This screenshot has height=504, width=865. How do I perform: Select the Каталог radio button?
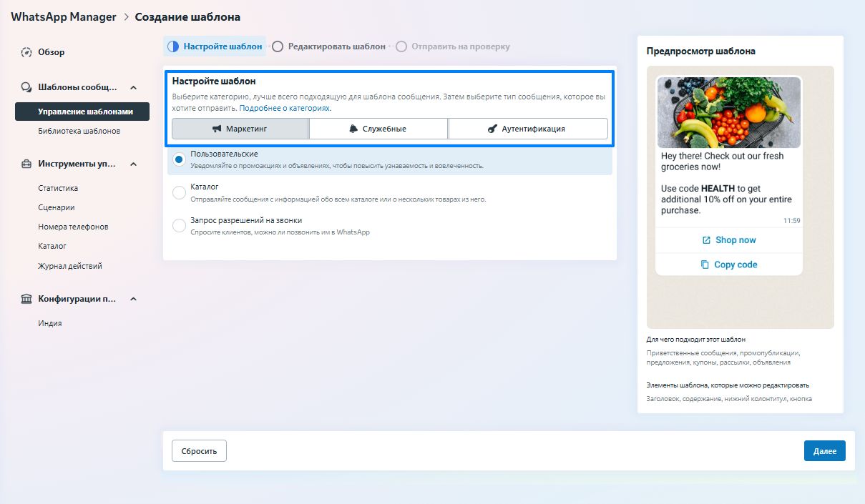tap(180, 192)
